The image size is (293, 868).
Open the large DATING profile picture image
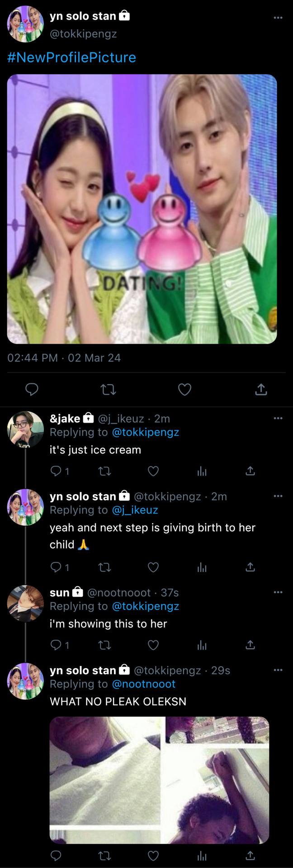pos(142,209)
